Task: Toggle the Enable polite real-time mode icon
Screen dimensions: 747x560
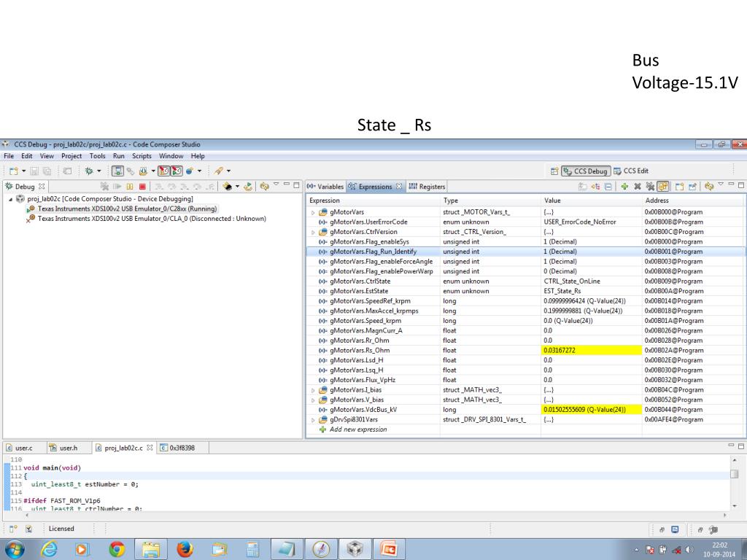Action: pyautogui.click(x=177, y=171)
